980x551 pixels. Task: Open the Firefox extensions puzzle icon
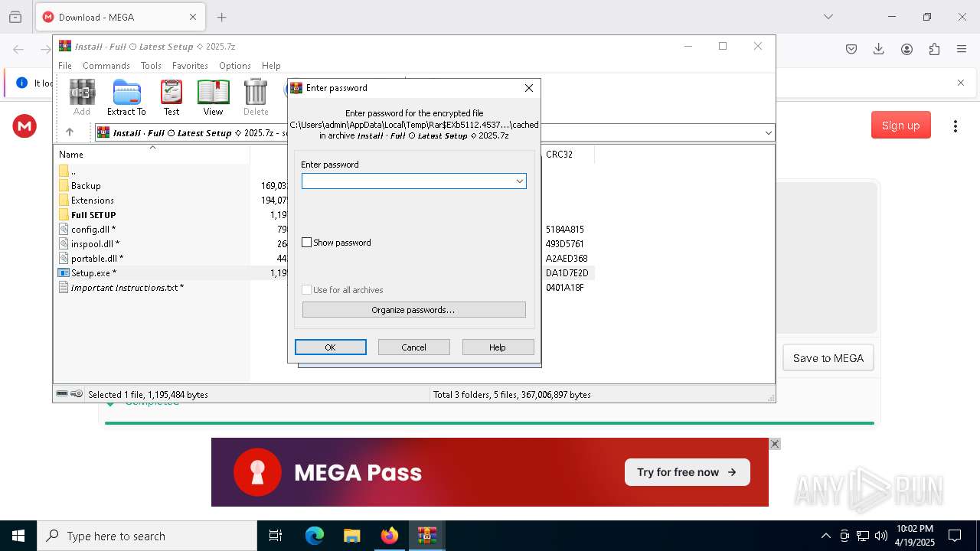pyautogui.click(x=934, y=49)
